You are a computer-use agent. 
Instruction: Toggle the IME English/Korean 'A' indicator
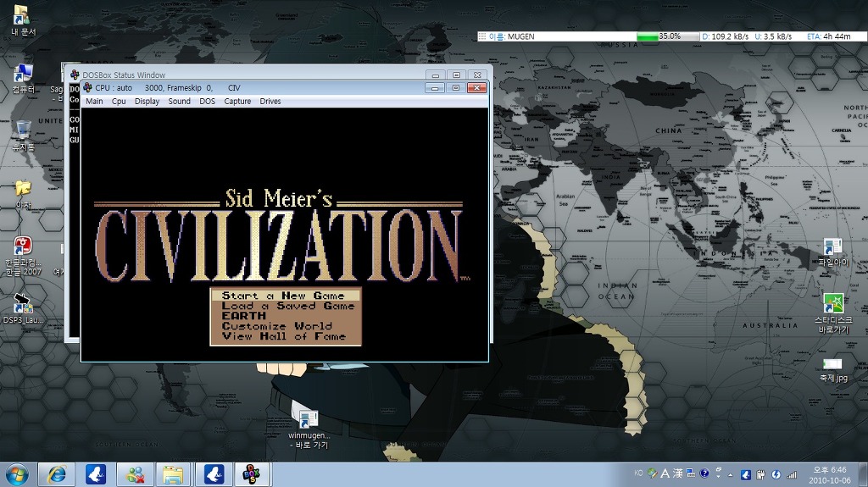pos(665,473)
